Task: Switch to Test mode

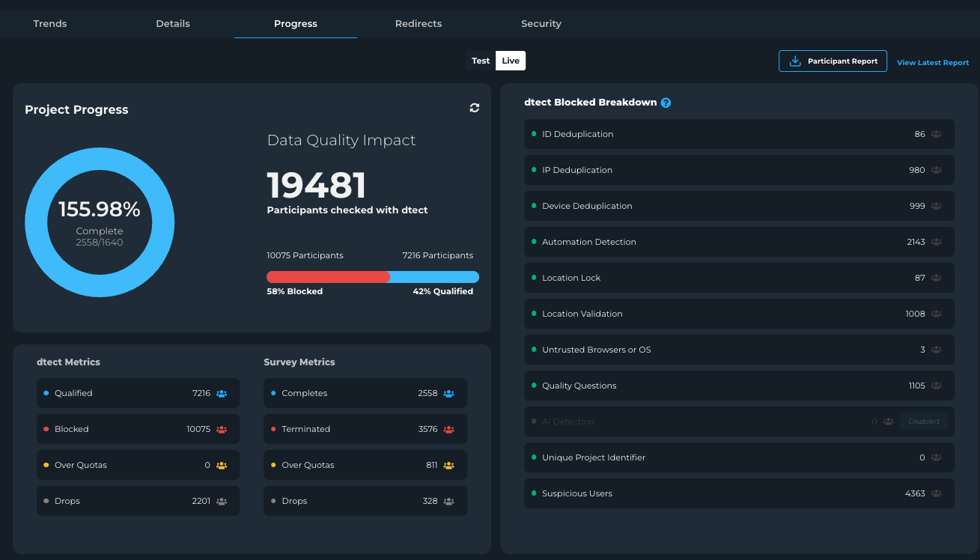Action: 481,61
